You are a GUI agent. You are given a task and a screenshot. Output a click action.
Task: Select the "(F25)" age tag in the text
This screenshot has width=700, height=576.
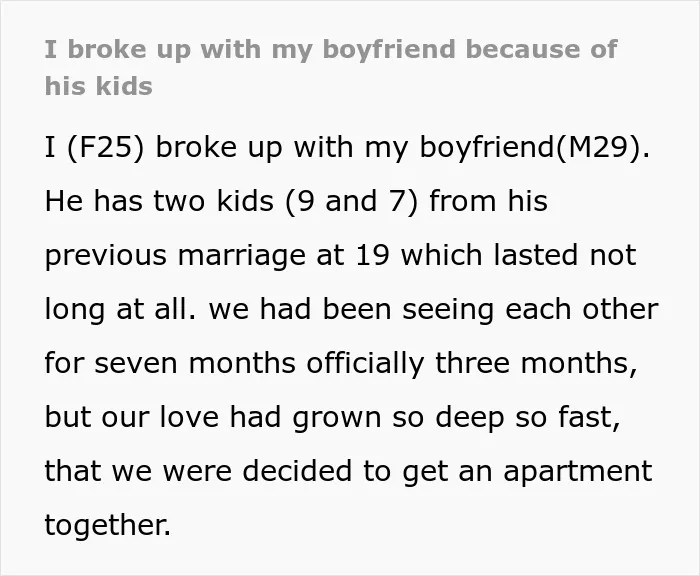[106, 147]
